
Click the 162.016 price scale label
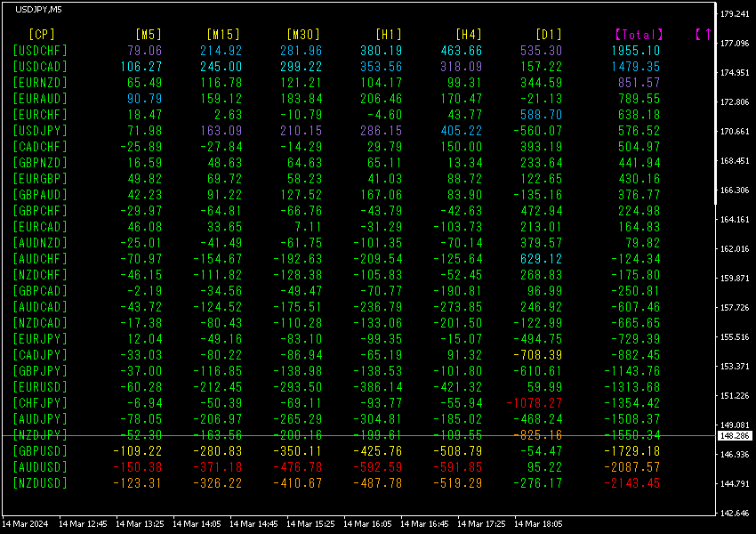[x=735, y=249]
